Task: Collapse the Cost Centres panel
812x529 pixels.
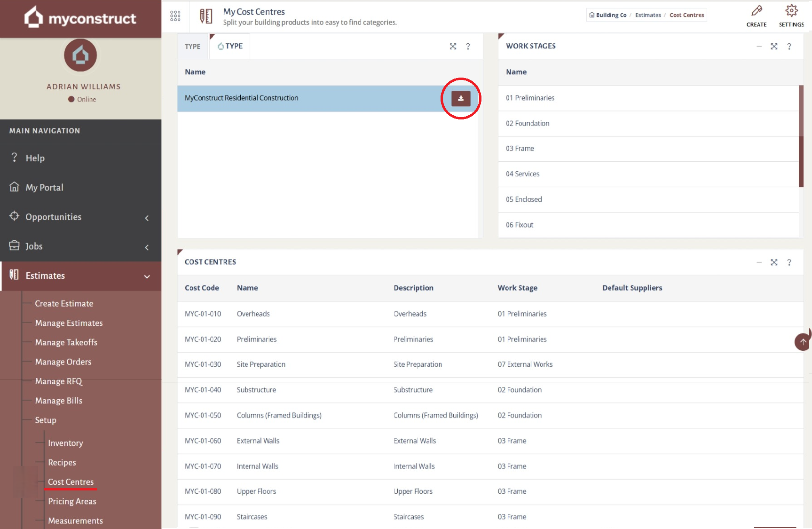Action: 759,262
